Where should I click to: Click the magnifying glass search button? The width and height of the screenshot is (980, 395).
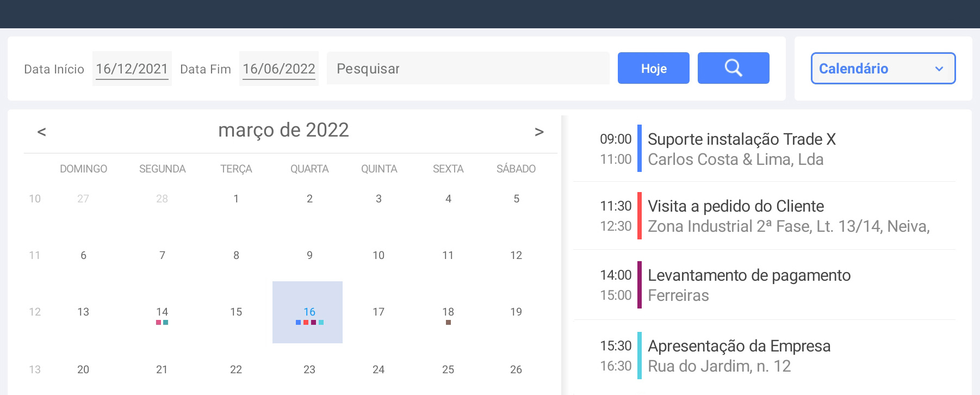(733, 68)
